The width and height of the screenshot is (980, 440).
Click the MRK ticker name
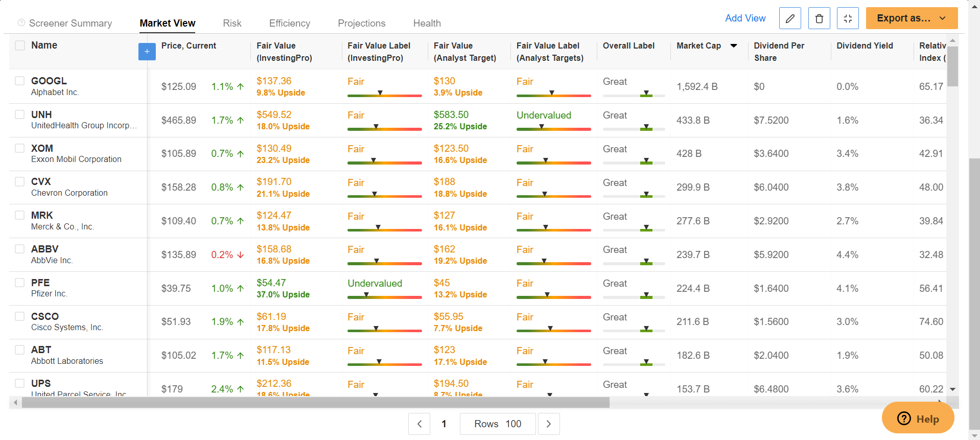point(42,215)
